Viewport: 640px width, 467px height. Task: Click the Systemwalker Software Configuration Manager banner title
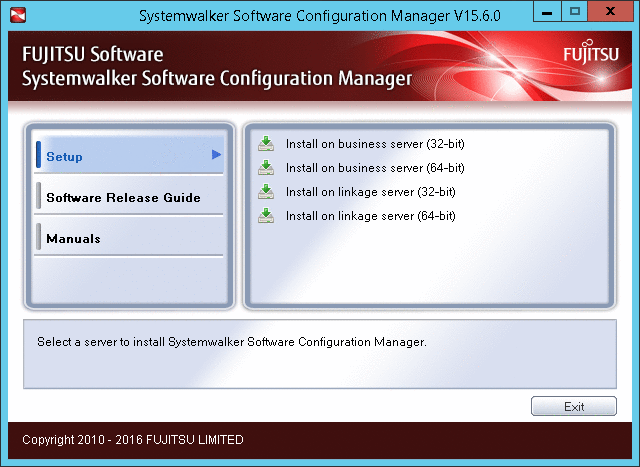[216, 79]
